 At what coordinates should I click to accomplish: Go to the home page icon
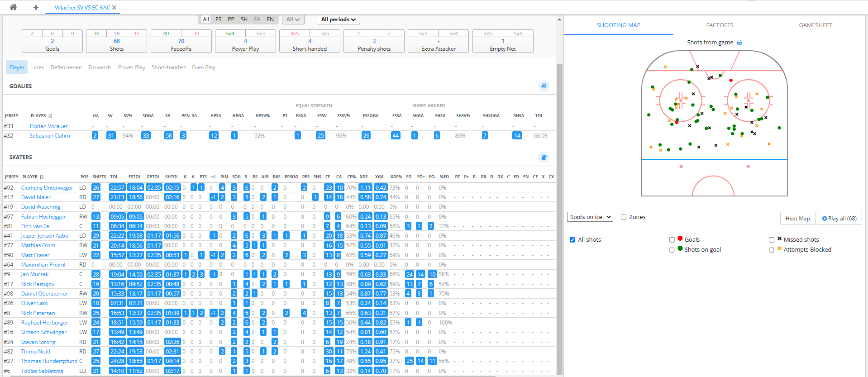[x=13, y=7]
